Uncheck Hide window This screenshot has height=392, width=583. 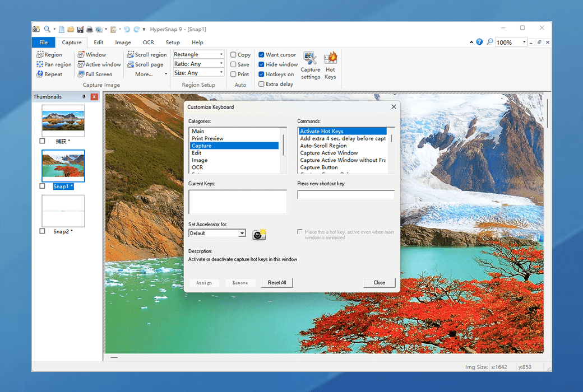point(261,64)
